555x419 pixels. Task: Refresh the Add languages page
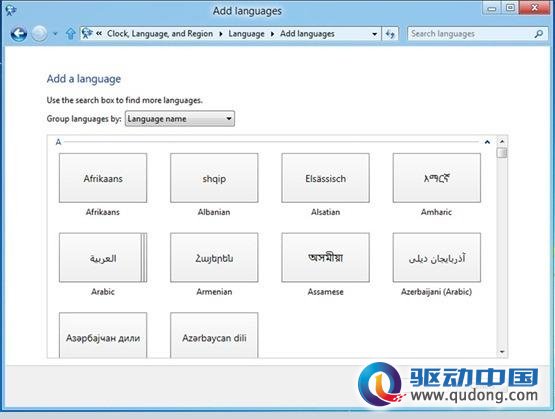[x=390, y=34]
